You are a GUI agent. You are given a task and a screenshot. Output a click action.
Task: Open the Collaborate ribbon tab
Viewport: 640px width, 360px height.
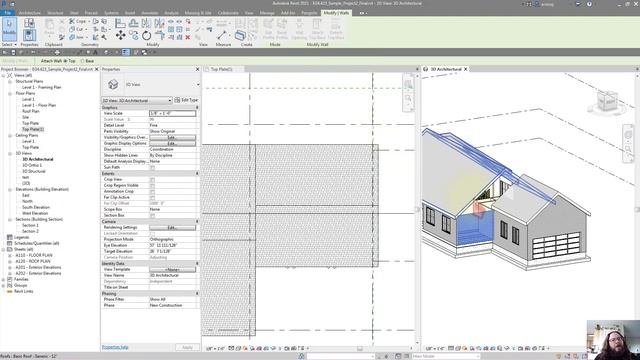pos(228,13)
